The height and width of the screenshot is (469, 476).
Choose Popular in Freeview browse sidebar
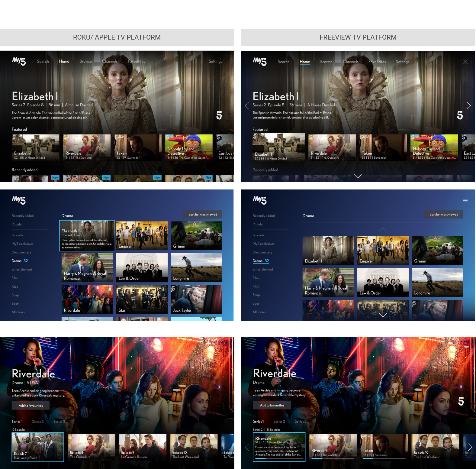[x=258, y=224]
